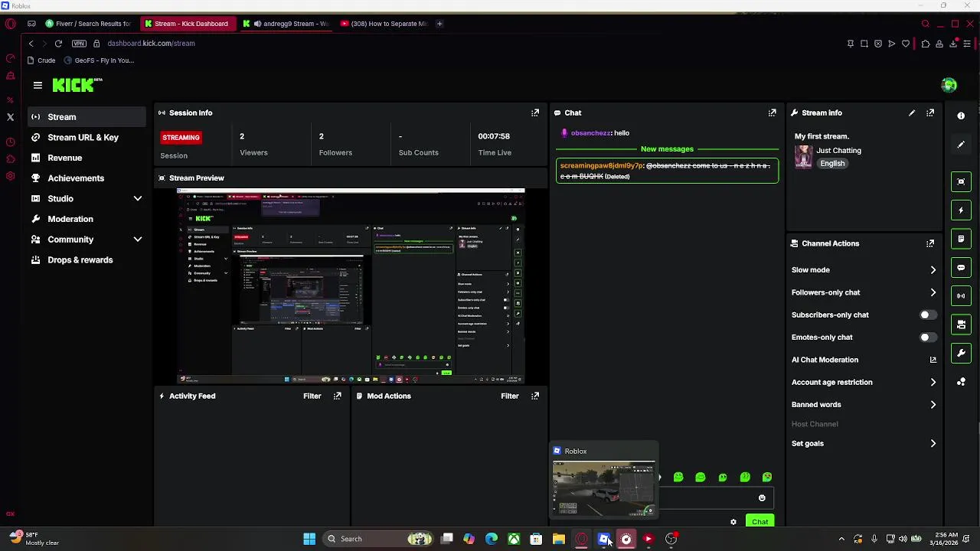Open AI Chat Moderation external link

pos(933,360)
